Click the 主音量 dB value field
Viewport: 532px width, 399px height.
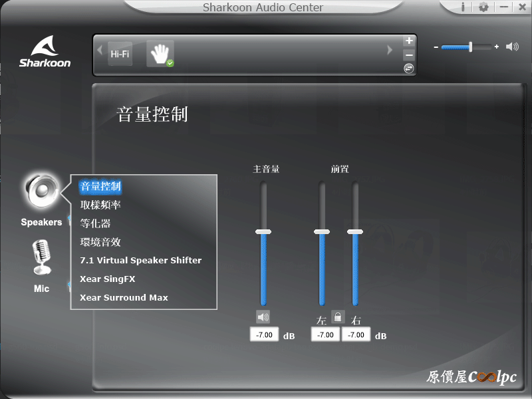coord(264,334)
